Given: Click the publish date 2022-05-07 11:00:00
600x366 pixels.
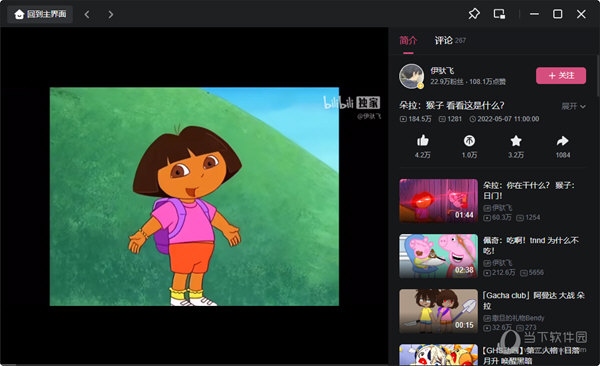Looking at the screenshot, I should (x=504, y=119).
